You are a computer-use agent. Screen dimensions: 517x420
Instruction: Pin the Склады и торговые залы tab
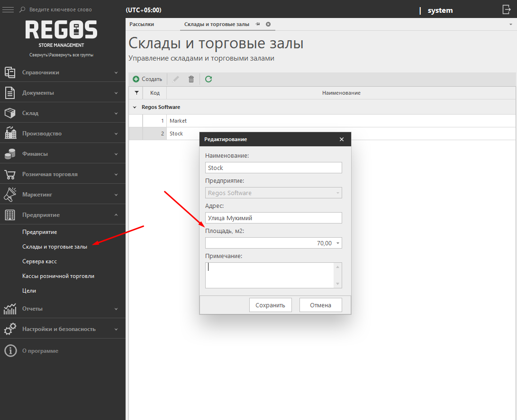coord(258,24)
